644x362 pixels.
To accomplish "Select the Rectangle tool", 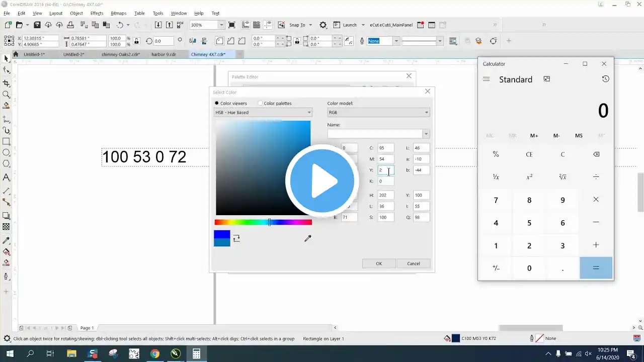I will 7,142.
